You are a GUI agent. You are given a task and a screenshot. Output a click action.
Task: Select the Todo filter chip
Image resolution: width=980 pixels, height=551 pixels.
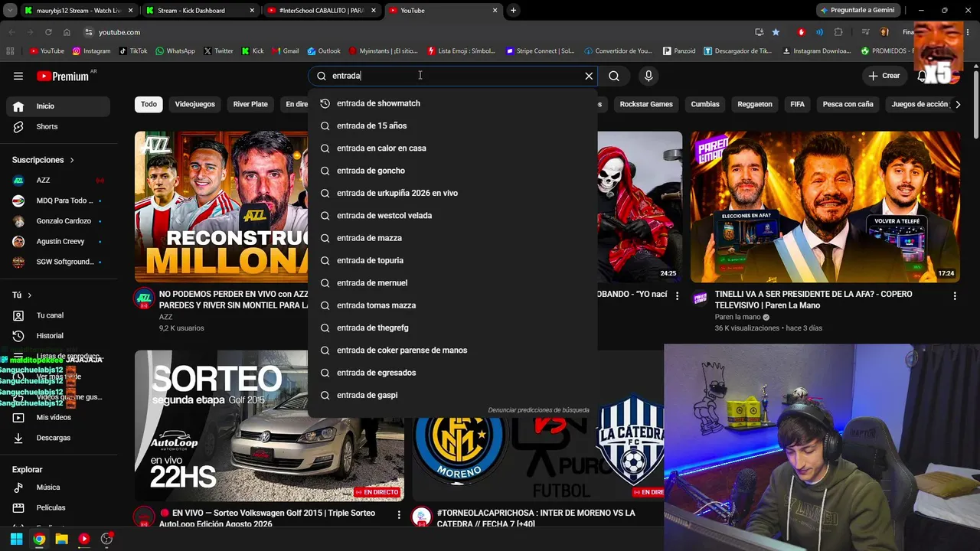[149, 104]
